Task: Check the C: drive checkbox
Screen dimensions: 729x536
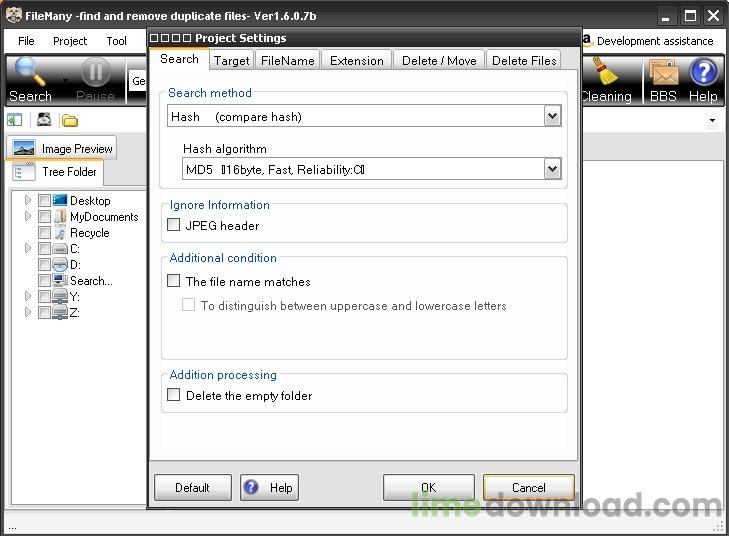Action: (44, 249)
